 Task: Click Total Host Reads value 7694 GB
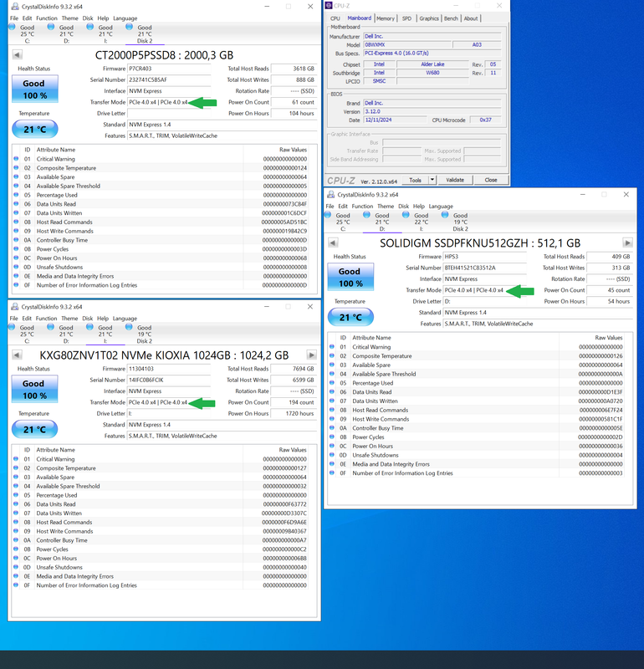pos(294,369)
